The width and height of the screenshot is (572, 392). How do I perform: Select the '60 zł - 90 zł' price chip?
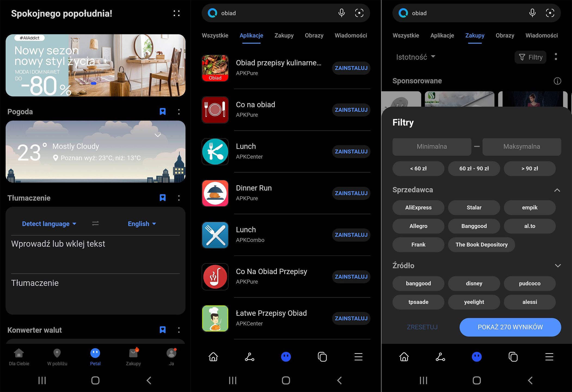(x=474, y=169)
